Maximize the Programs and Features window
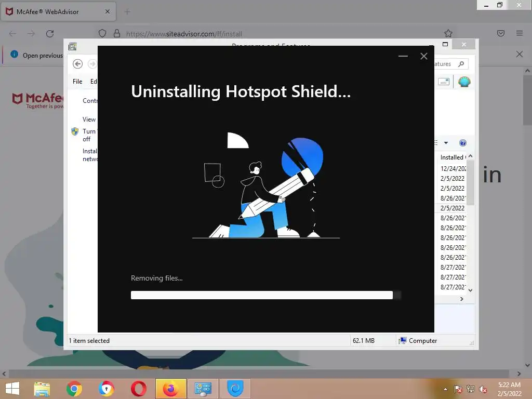 click(445, 45)
